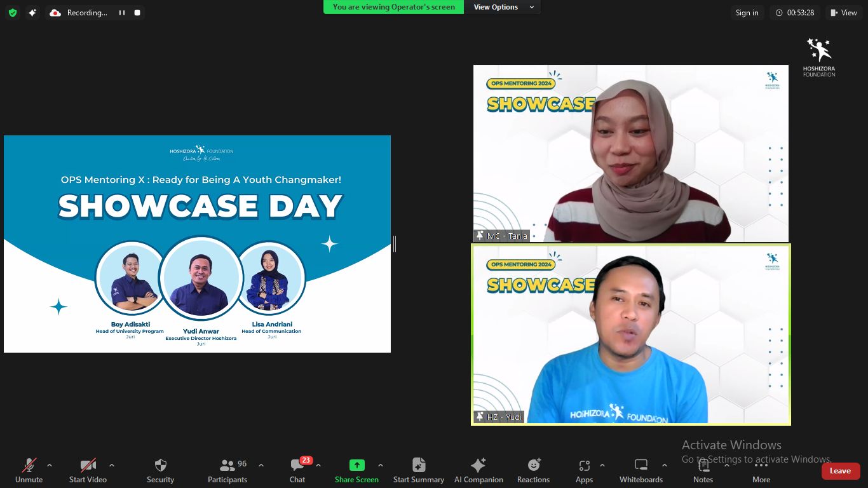Screen dimensions: 868x488
Task: Click the participant count 96
Action: click(242, 464)
